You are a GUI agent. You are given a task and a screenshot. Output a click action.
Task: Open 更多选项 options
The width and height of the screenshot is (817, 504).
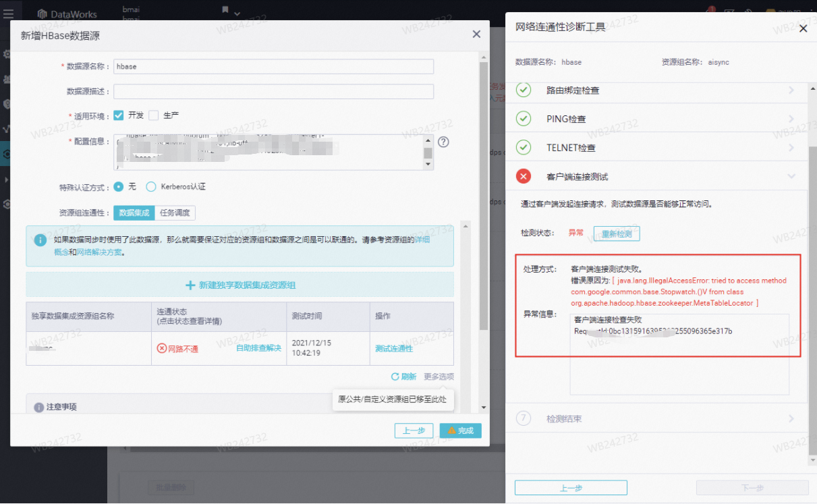pyautogui.click(x=439, y=376)
